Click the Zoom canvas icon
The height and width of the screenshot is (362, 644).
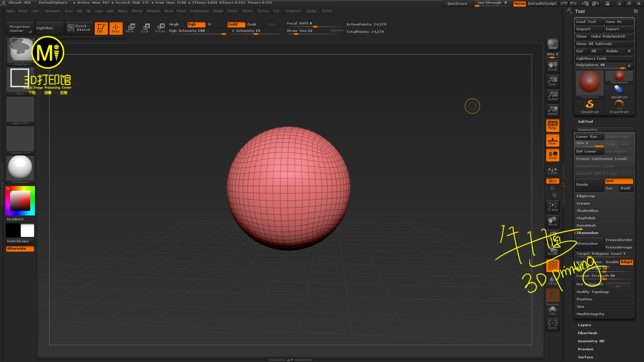pos(552,81)
